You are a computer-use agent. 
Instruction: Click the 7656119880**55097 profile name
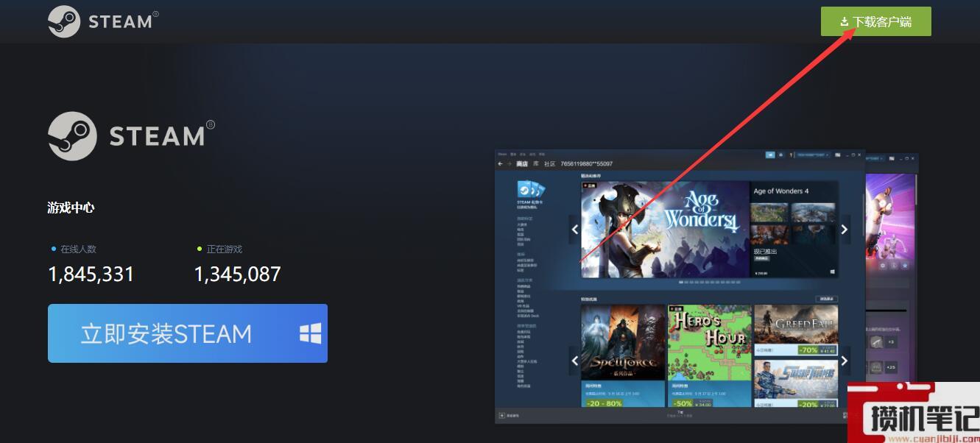(x=586, y=163)
